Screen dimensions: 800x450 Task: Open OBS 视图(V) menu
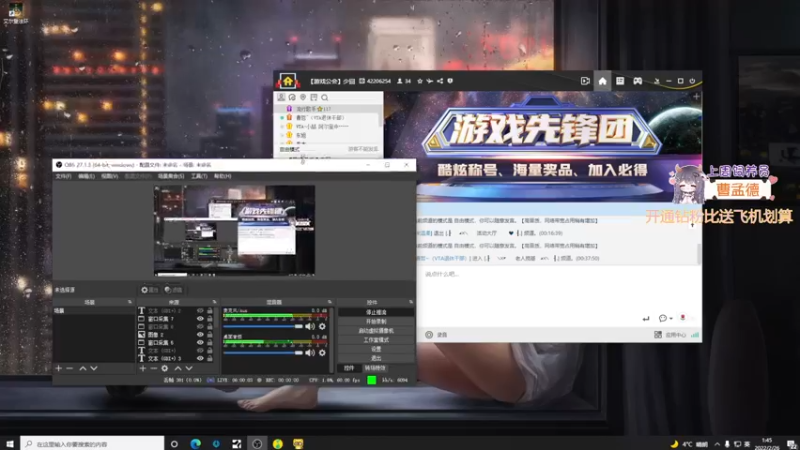click(x=109, y=176)
